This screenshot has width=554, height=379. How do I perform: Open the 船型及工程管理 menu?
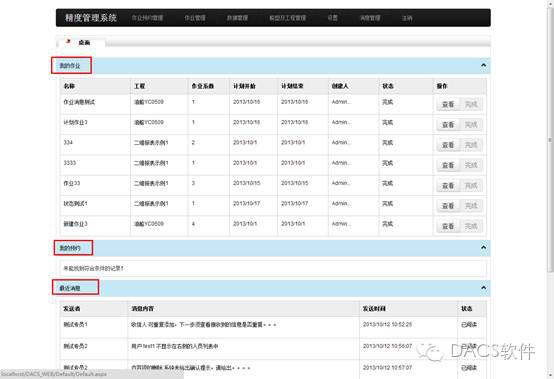tap(288, 18)
